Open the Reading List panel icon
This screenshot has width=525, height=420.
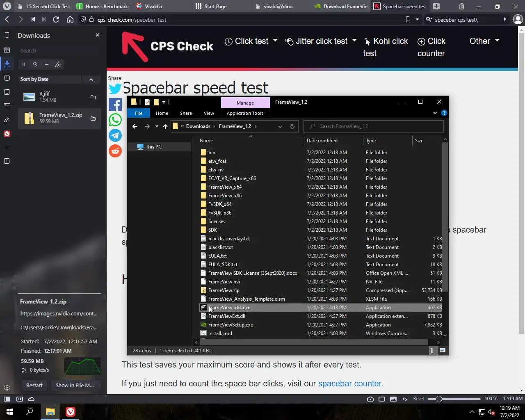7,50
